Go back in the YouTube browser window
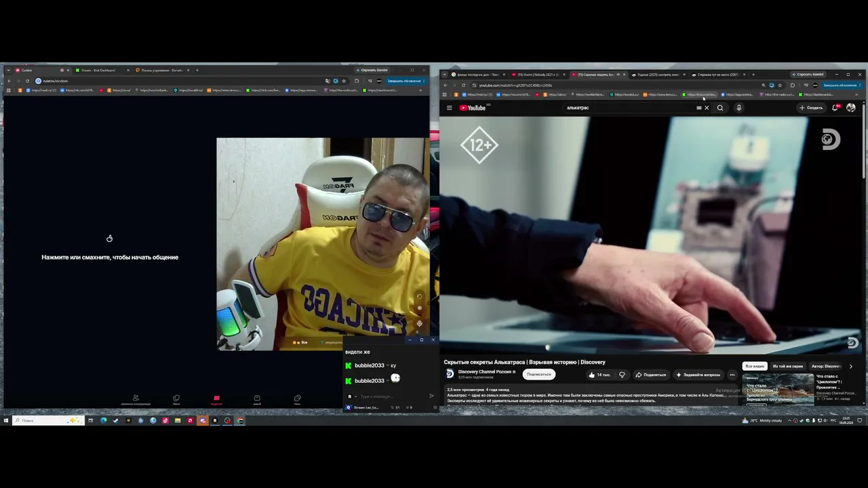The image size is (868, 488). click(x=446, y=85)
